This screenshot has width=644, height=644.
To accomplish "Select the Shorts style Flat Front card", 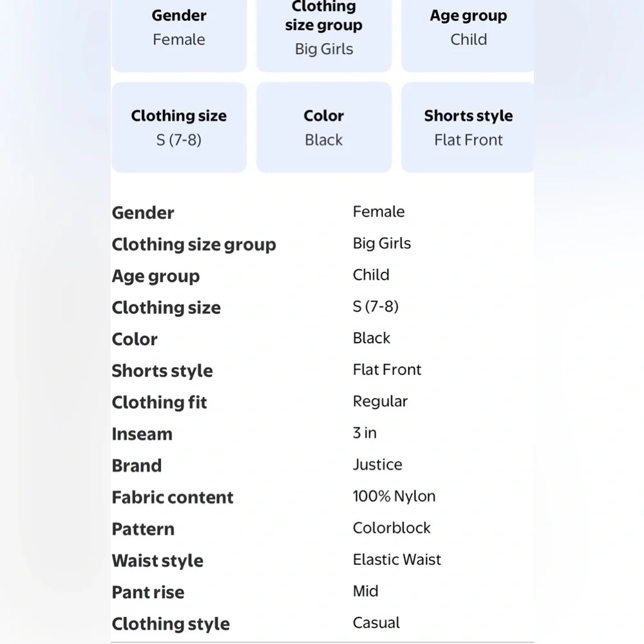I will tap(468, 128).
